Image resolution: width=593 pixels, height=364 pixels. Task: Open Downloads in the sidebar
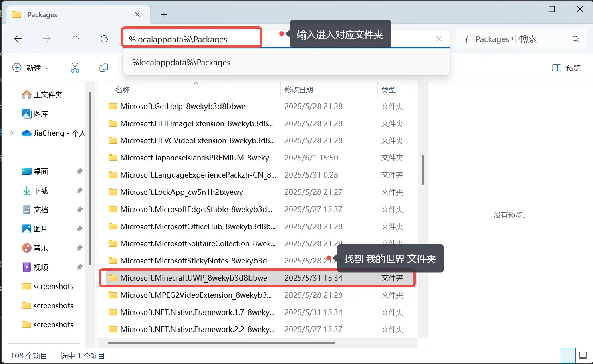pos(35,190)
